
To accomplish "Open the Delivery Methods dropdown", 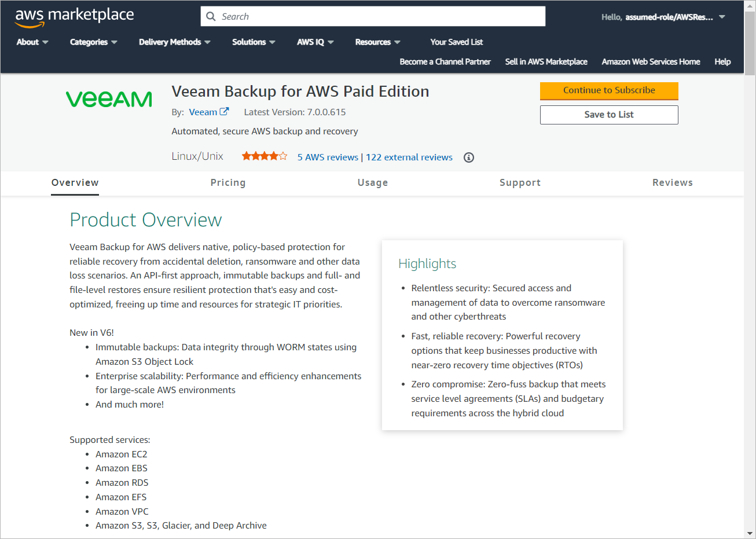I will (x=175, y=42).
